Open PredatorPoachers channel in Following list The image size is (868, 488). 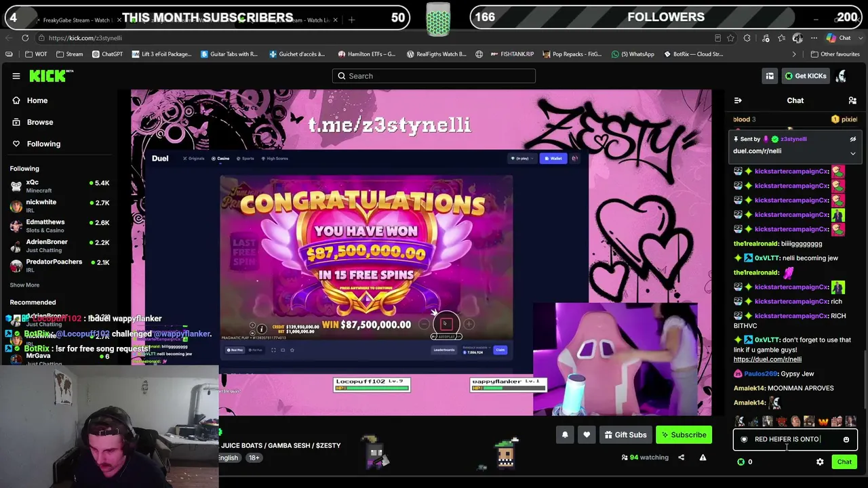pos(60,265)
